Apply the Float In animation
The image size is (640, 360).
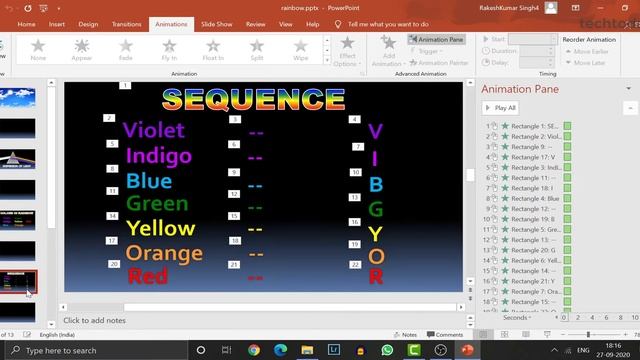pos(213,50)
